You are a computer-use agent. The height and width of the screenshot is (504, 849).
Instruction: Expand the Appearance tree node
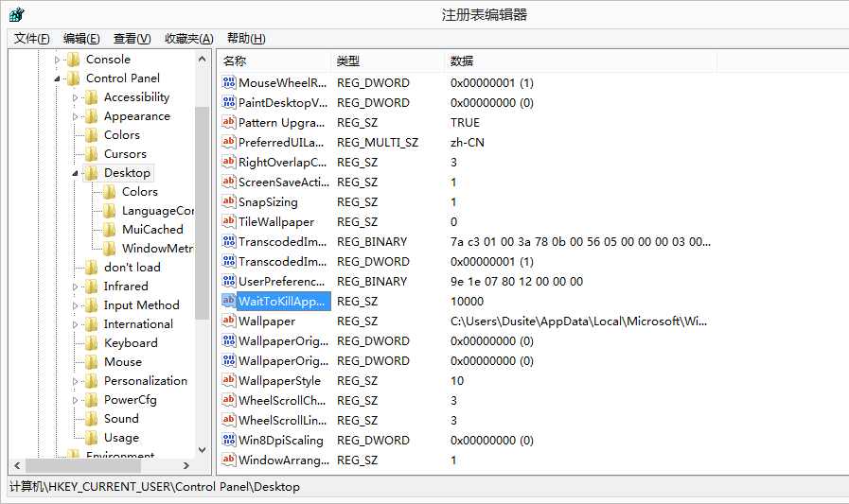click(75, 117)
